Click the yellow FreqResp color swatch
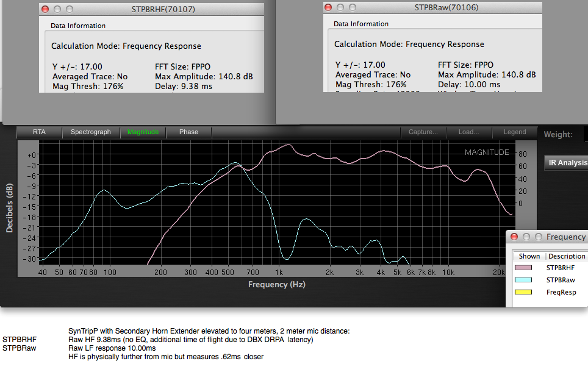Viewport: 588px width, 372px height. pos(523,292)
